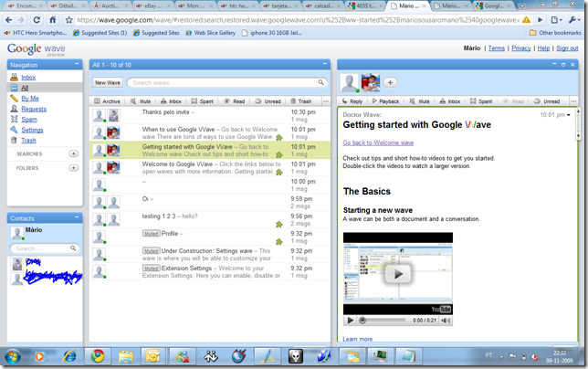The width and height of the screenshot is (588, 369).
Task: Click the Windows Start button
Action: [x=13, y=356]
